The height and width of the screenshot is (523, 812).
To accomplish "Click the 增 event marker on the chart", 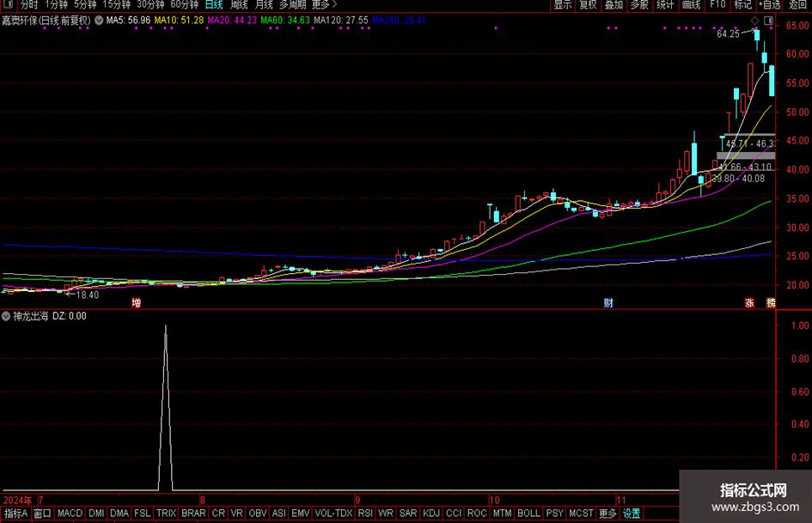I will pos(137,303).
